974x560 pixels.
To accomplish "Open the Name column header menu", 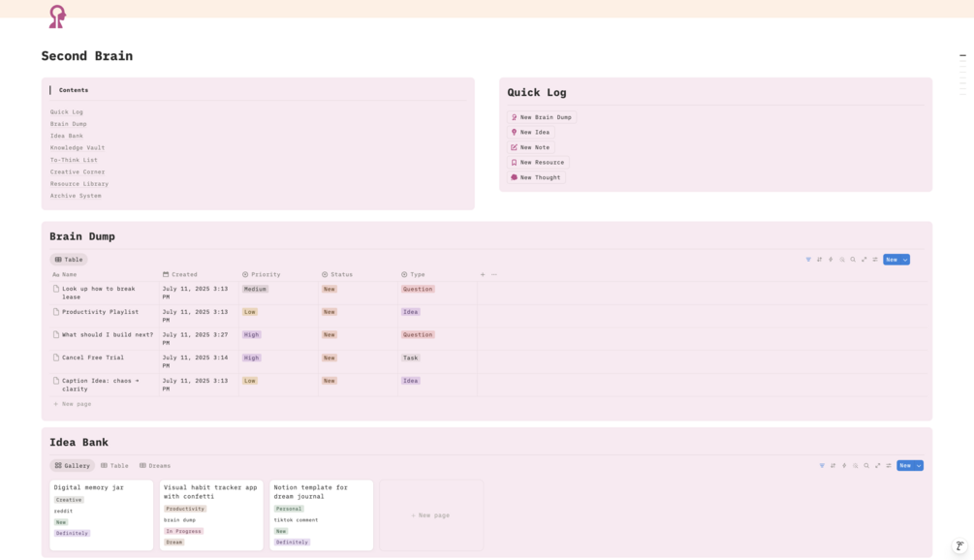I will click(65, 274).
